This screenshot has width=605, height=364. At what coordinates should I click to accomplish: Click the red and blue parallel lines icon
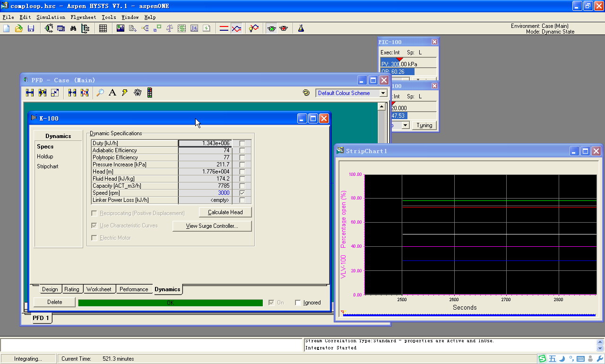(224, 28)
